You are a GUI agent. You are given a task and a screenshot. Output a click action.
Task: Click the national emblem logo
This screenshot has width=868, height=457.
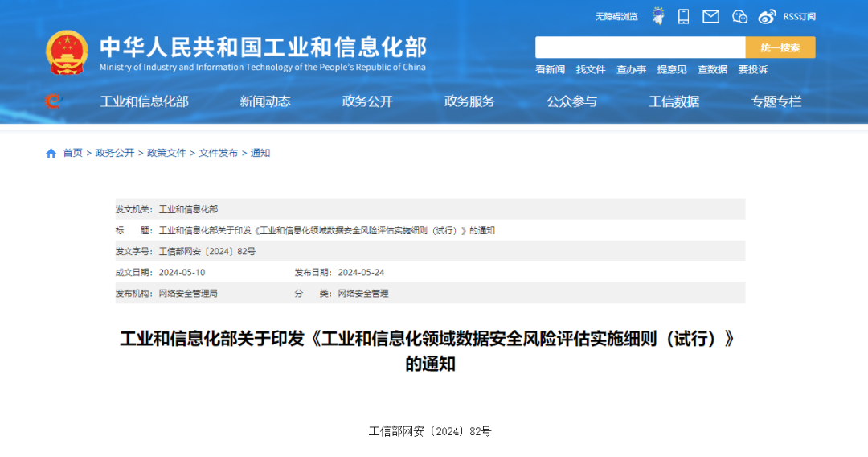(68, 53)
